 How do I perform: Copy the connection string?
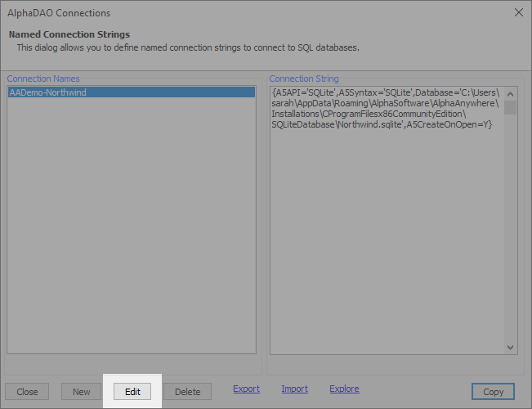(x=493, y=392)
